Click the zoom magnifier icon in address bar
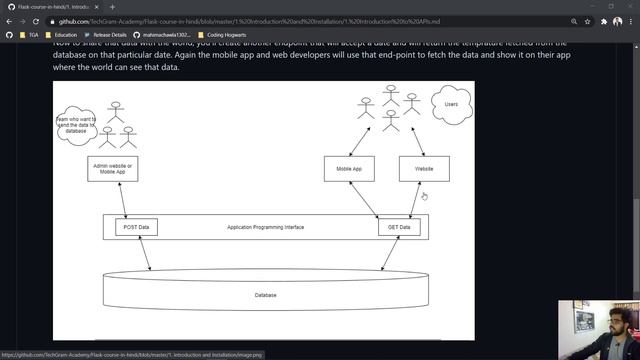This screenshot has height=360, width=640. [x=574, y=21]
